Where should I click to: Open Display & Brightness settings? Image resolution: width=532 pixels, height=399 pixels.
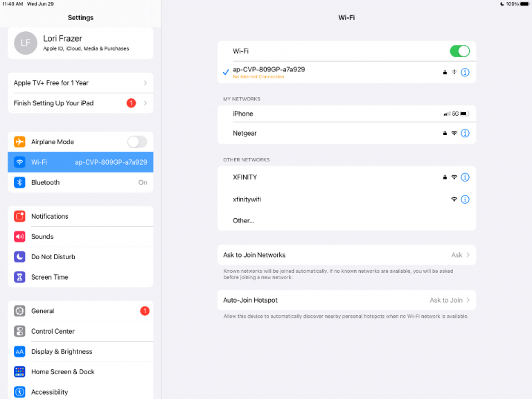[x=80, y=351]
